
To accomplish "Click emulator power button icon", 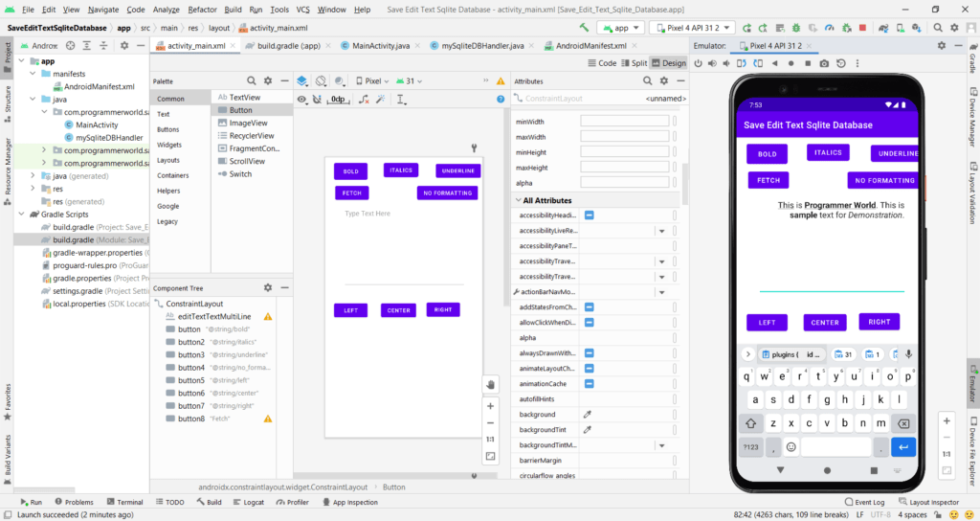I will [698, 63].
